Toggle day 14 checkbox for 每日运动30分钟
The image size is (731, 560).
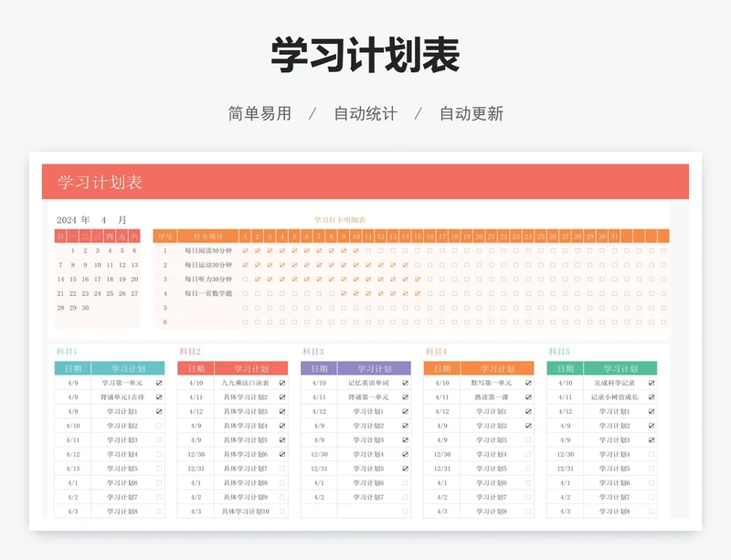405,265
